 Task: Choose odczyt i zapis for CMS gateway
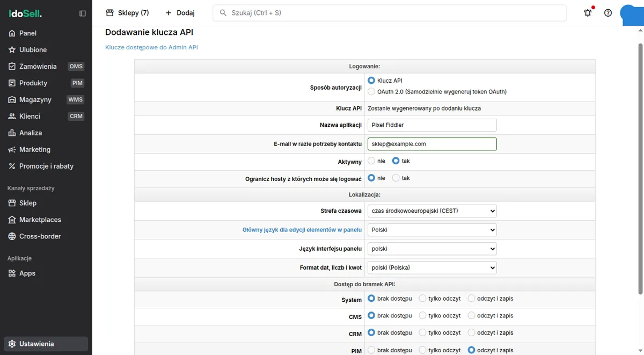pos(471,316)
